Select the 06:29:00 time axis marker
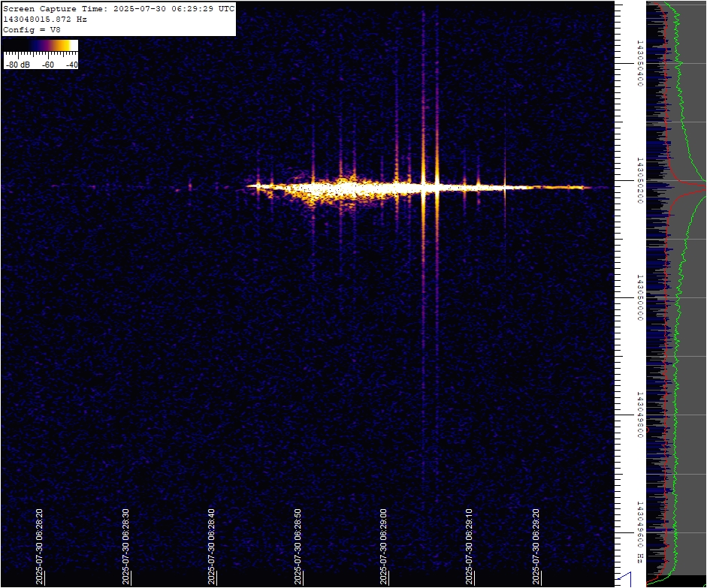Screen dimensions: 707x588 pos(383,547)
